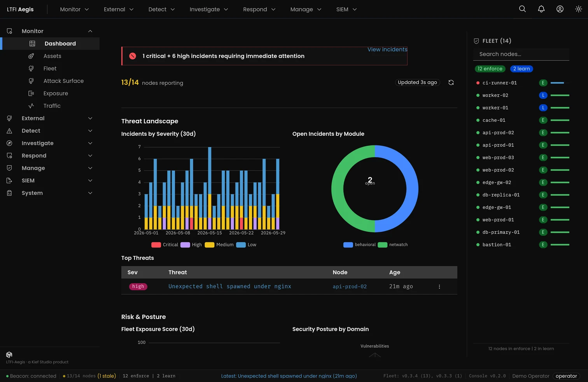Toggle High series in severity legend
The width and height of the screenshot is (588, 382).
pos(191,245)
